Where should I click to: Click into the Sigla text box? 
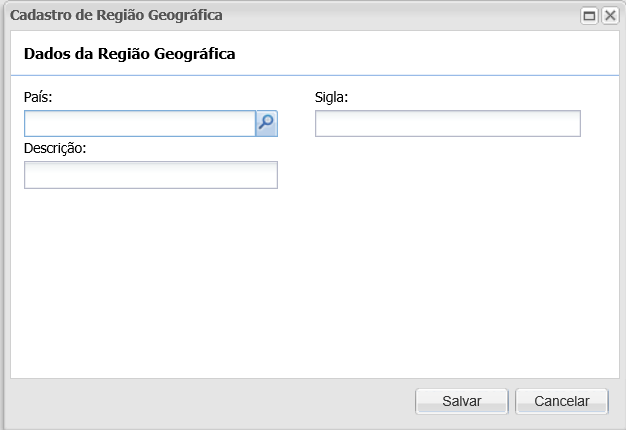coord(447,123)
